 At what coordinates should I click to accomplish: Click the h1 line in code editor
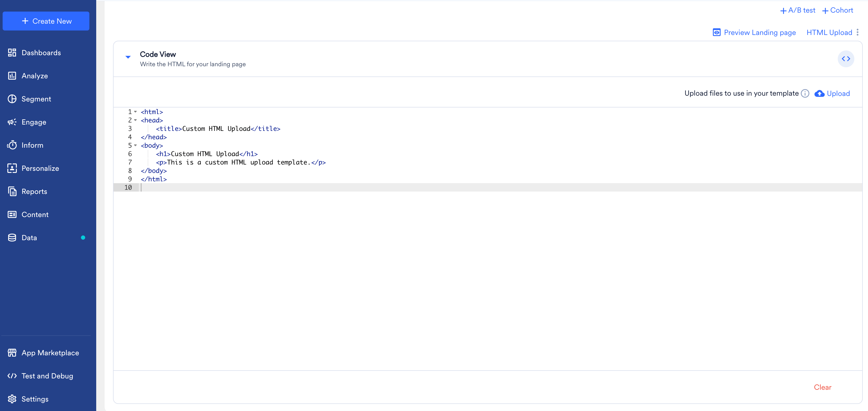point(207,154)
